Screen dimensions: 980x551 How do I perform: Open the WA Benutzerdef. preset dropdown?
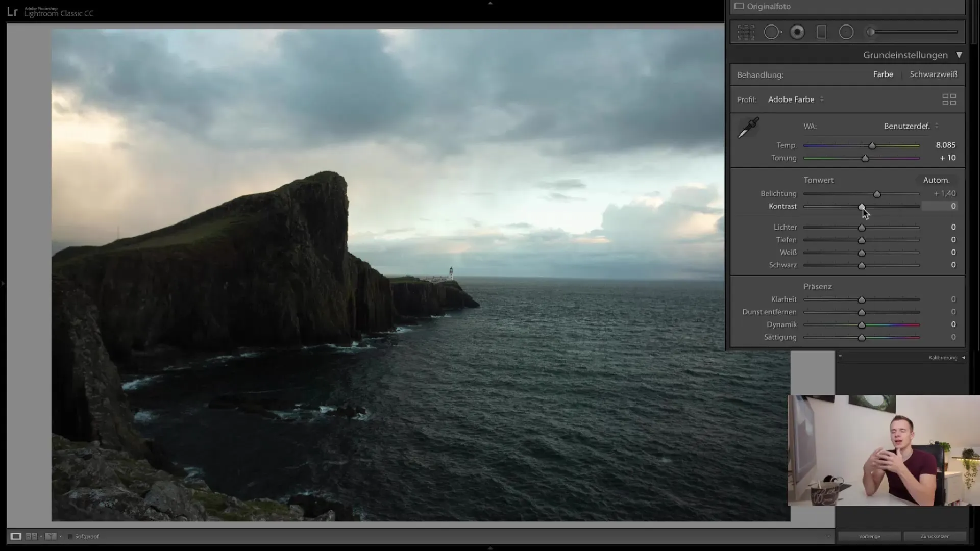coord(911,126)
